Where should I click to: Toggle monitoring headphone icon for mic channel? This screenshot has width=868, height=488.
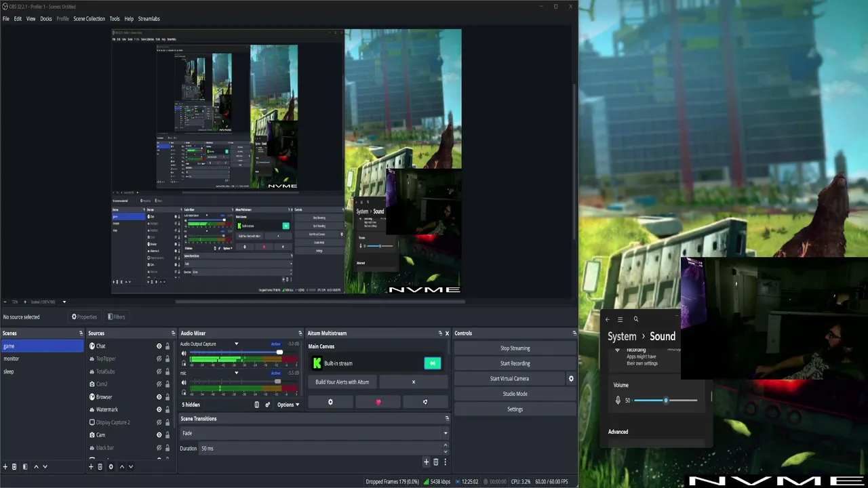[x=184, y=392]
